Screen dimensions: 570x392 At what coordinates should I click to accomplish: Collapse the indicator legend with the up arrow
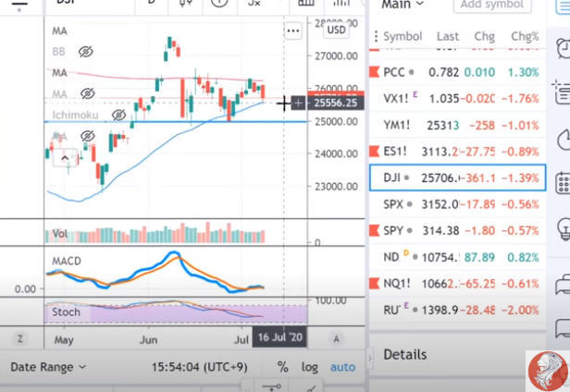[x=65, y=158]
